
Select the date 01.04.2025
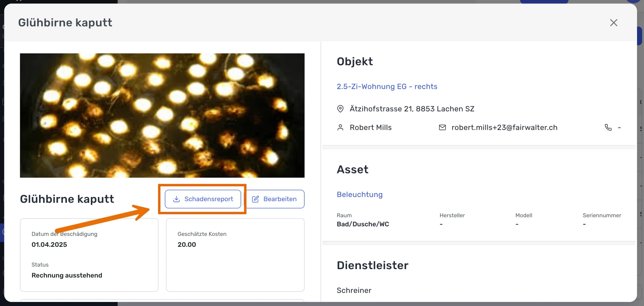(x=49, y=245)
